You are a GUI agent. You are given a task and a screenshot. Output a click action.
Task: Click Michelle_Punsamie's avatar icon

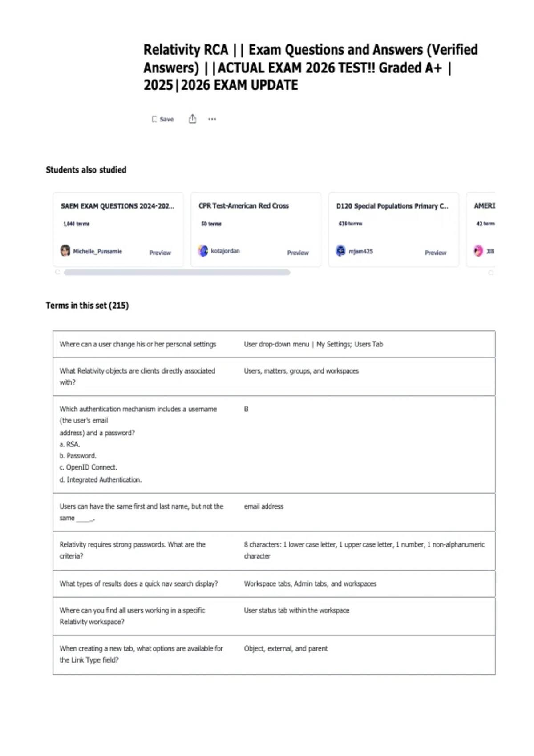[65, 251]
